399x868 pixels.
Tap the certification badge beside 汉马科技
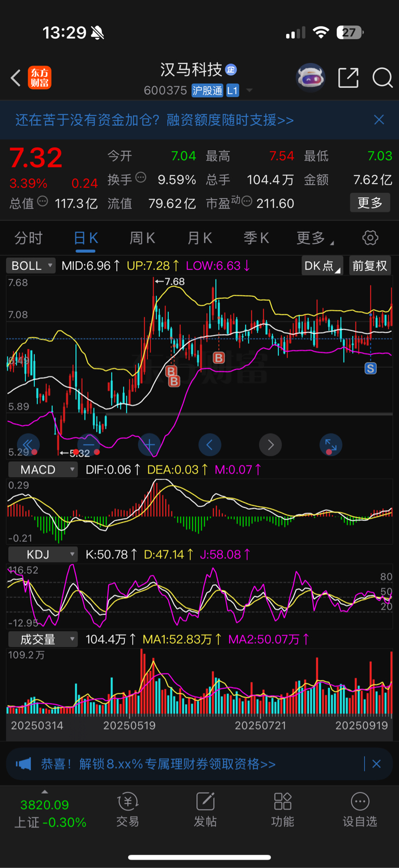coord(231,70)
